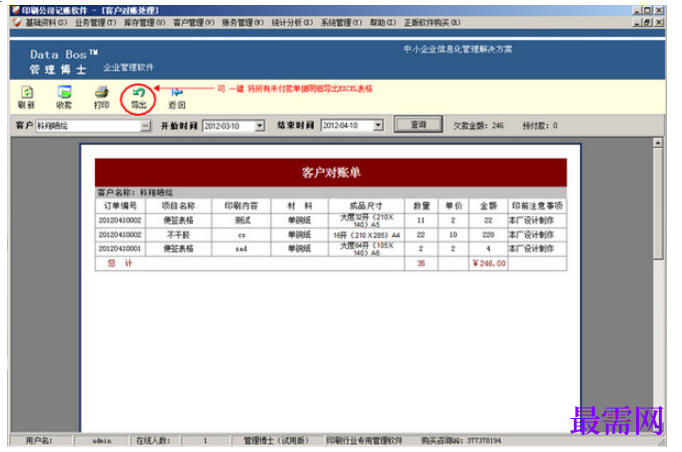The height and width of the screenshot is (452, 682).
Task: Click the 客户对账单 report title
Action: point(331,173)
